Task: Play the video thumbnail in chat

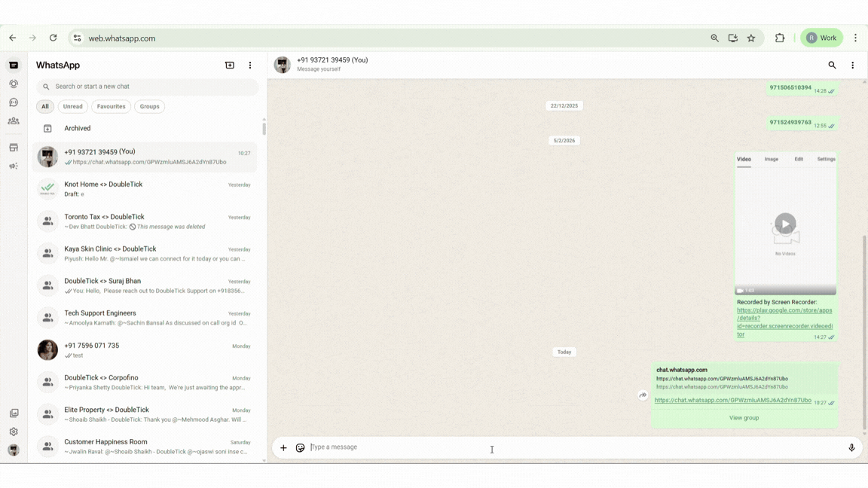Action: pos(785,224)
